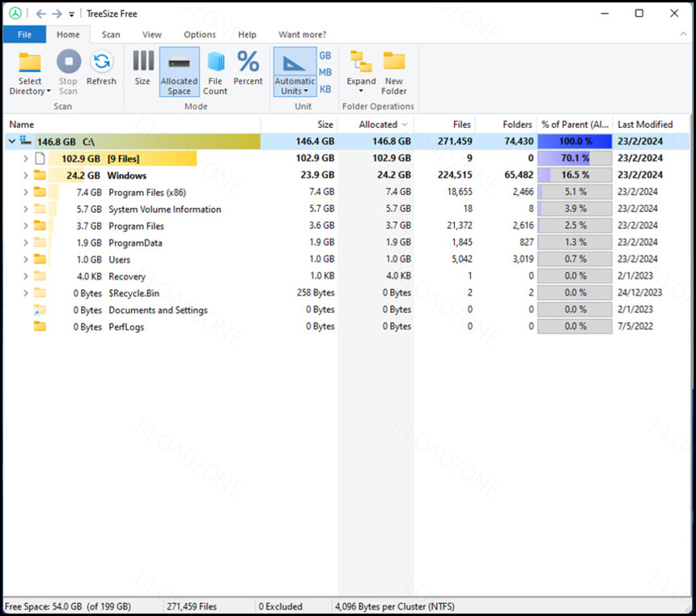Click the TreeSize app logo icon
696x616 pixels.
15,13
